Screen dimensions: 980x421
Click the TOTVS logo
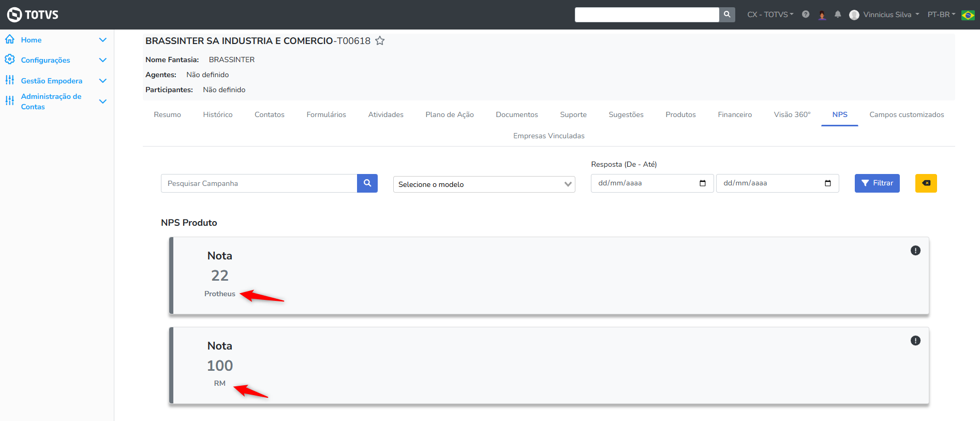click(33, 14)
